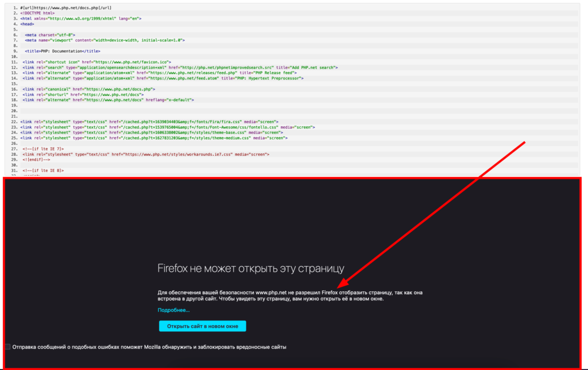Open the 'Подробнее…' link
This screenshot has height=370, width=588.
click(x=173, y=310)
